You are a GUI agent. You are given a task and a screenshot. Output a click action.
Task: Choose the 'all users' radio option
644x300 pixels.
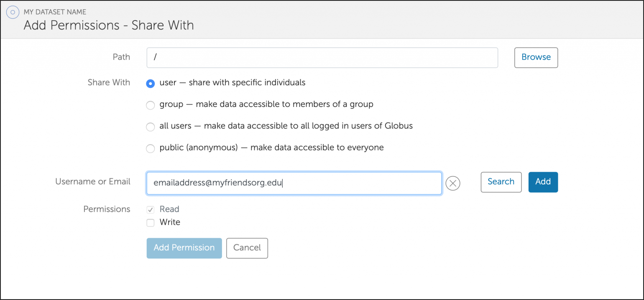pos(151,127)
